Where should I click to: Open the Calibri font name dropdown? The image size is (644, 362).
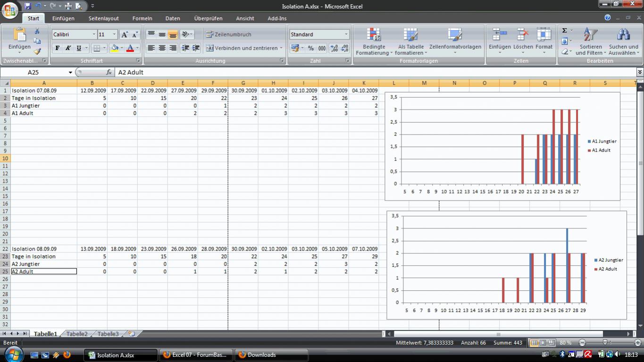pos(93,34)
